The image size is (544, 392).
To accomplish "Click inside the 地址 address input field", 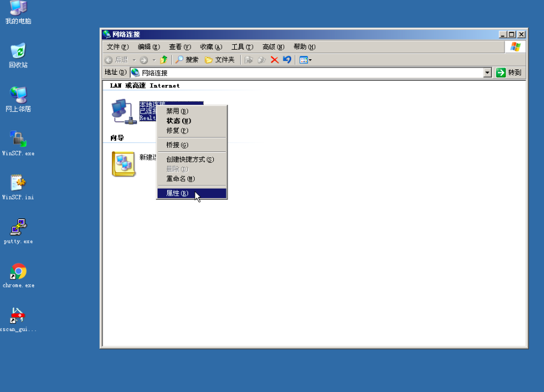I will [x=300, y=72].
